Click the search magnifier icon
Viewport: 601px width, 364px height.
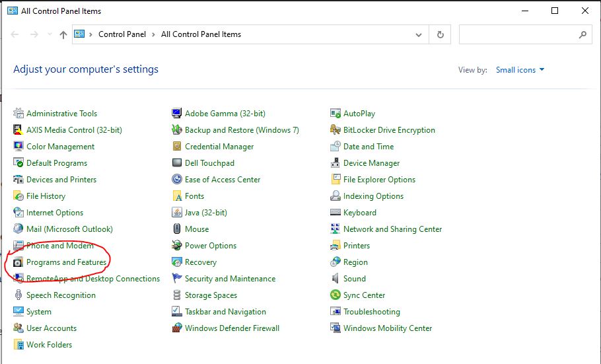583,34
